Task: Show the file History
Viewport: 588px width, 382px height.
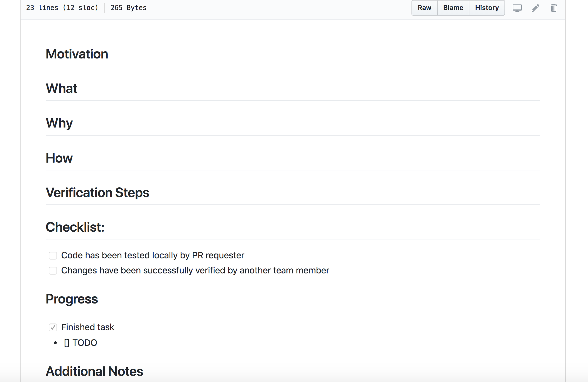Action: pos(487,8)
